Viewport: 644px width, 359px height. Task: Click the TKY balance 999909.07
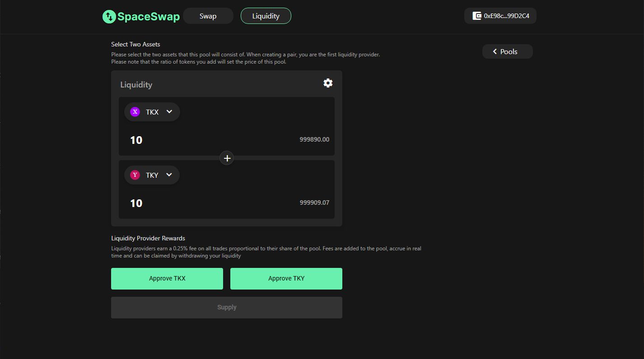pos(314,203)
